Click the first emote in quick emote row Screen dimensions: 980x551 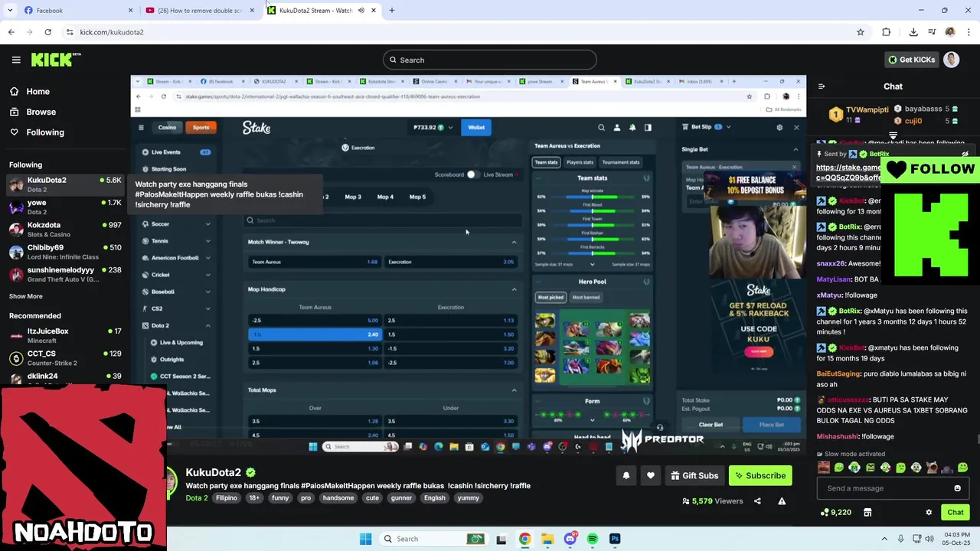coord(824,468)
